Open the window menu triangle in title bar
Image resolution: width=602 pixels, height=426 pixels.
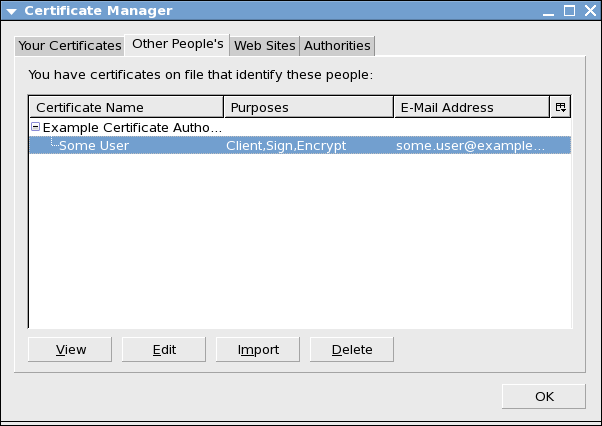click(12, 11)
